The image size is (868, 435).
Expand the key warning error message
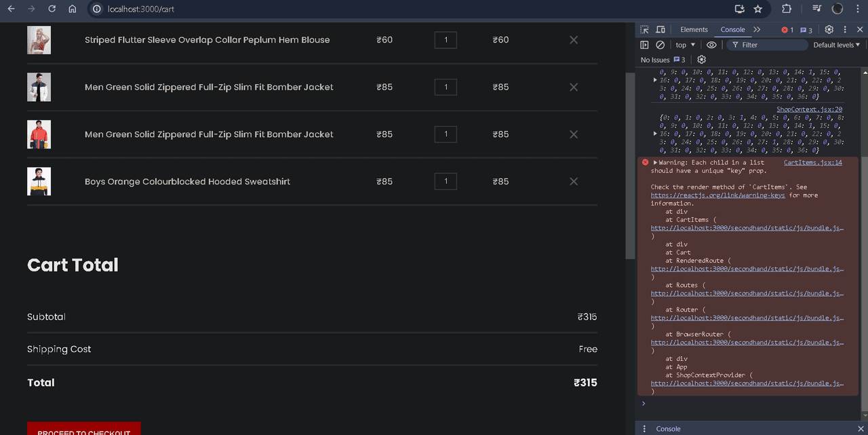[655, 163]
